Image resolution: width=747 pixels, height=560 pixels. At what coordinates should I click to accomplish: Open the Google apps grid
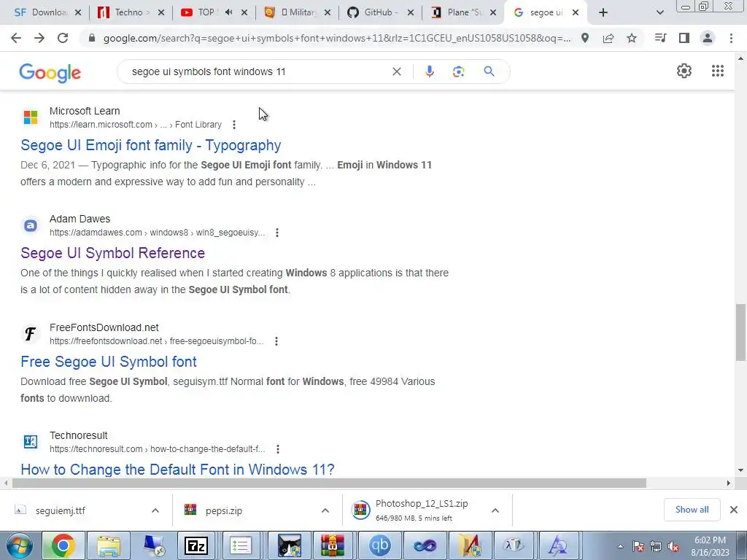coord(718,71)
